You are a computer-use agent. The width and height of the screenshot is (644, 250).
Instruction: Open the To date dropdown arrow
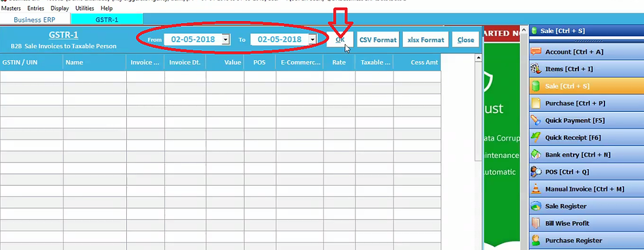(313, 39)
